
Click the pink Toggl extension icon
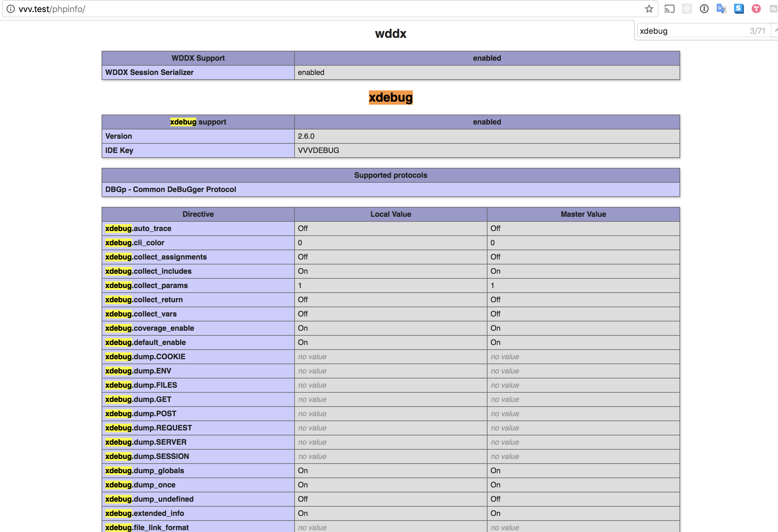pos(756,9)
